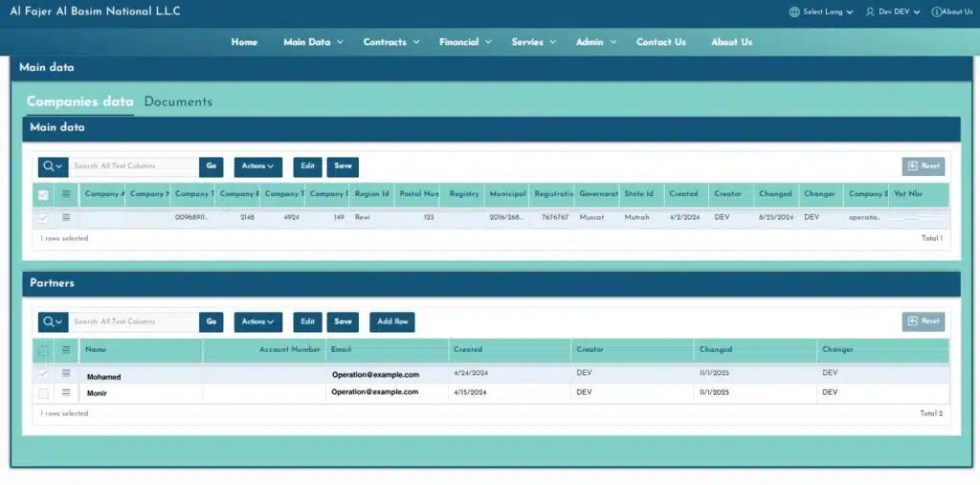Open row menu icon for the Rewi company row
Image resolution: width=980 pixels, height=485 pixels.
[x=66, y=217]
